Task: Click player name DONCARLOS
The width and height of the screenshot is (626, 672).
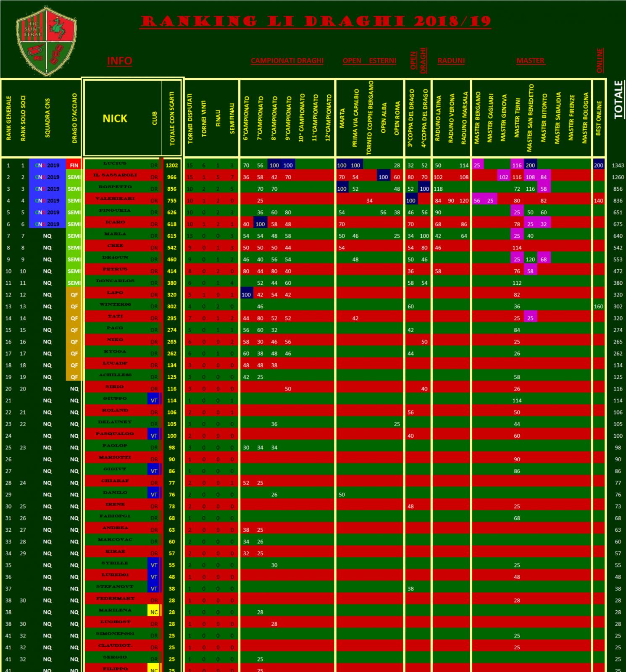Action: (x=115, y=281)
